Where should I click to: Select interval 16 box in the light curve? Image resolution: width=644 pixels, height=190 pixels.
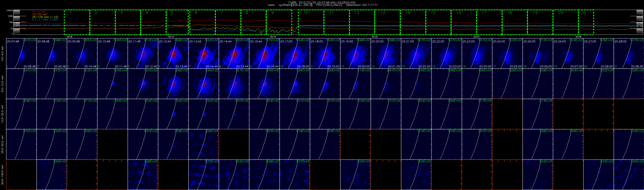(464, 22)
